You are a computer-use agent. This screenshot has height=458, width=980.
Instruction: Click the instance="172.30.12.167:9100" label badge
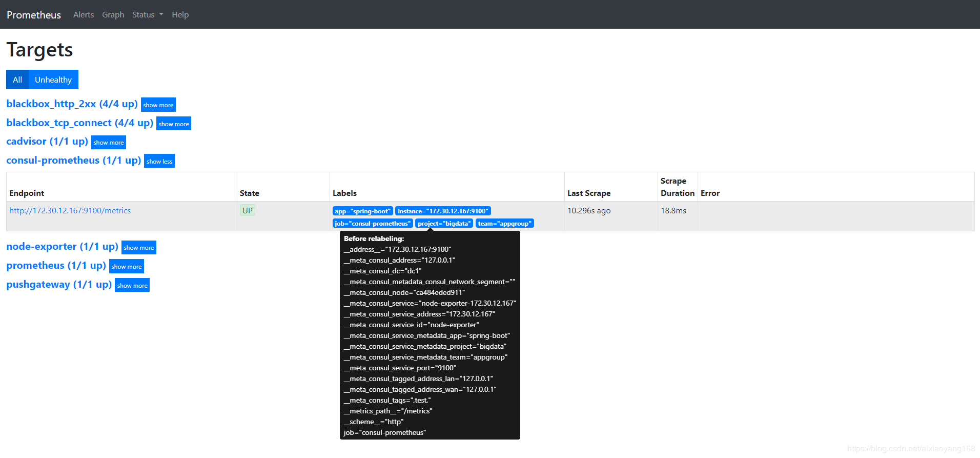(443, 211)
